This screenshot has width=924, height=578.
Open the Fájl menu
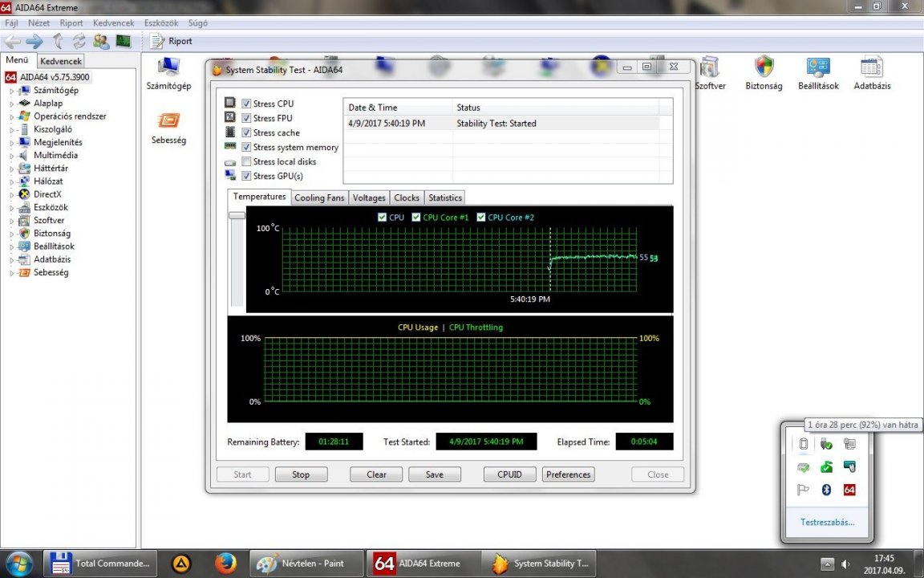[x=11, y=23]
